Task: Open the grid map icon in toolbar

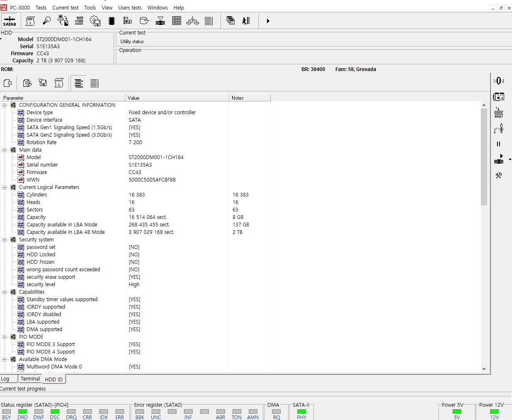Action: [176, 21]
